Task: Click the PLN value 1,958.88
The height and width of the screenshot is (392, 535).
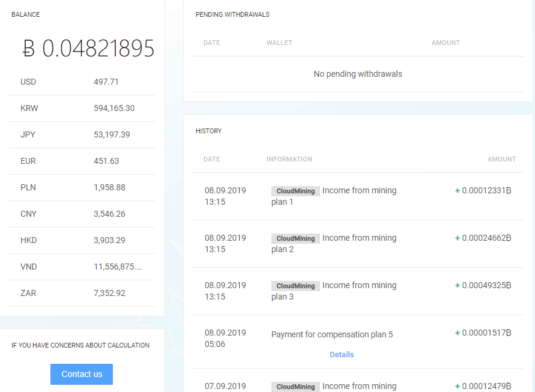Action: click(x=109, y=187)
